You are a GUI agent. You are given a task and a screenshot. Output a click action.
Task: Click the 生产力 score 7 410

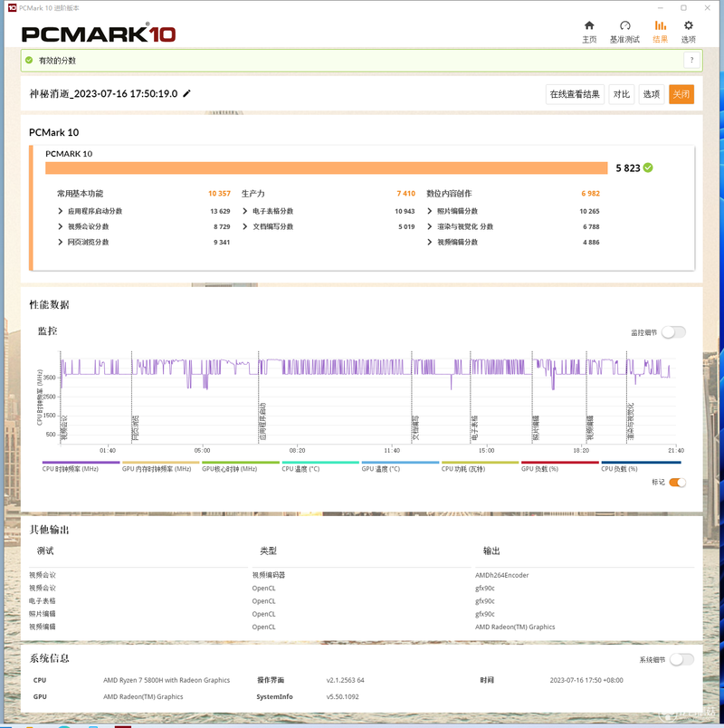tap(405, 193)
